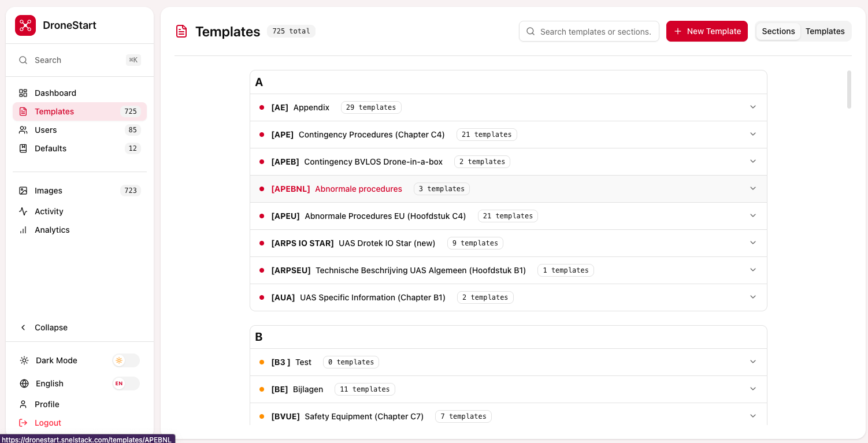
Task: Expand the [APEB] Contingency BVLOS section chevron
Action: (752, 162)
